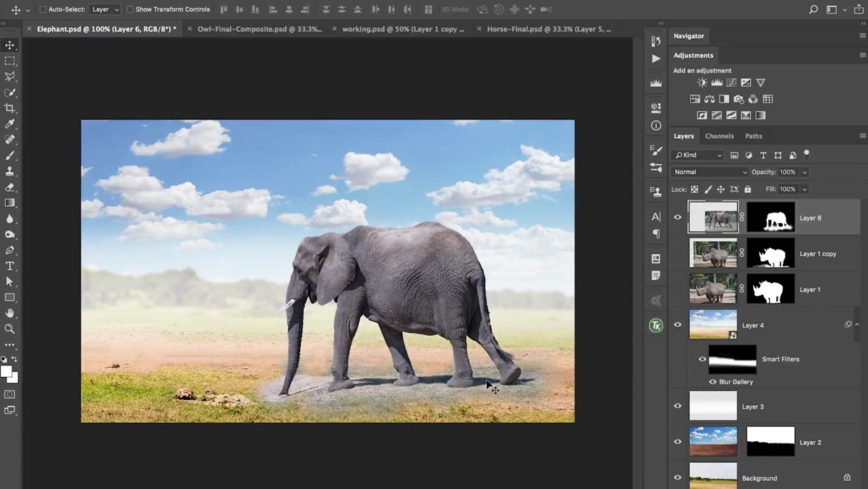868x489 pixels.
Task: Select the Path Selection tool
Action: coord(10,281)
